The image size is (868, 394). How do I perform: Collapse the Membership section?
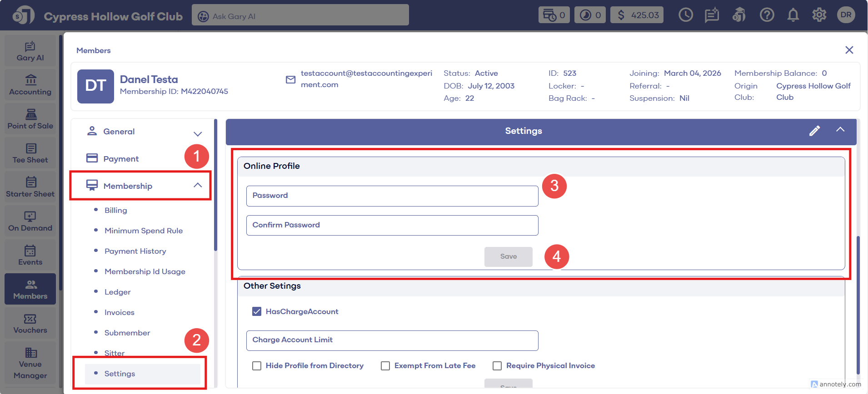click(x=197, y=185)
